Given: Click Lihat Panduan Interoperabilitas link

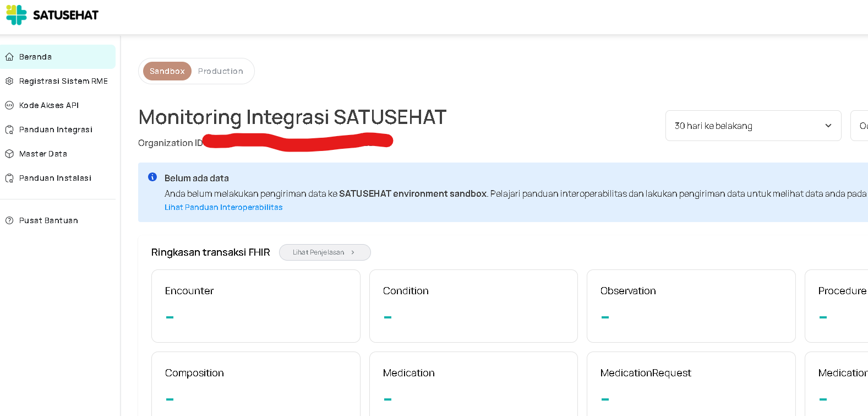Looking at the screenshot, I should (223, 207).
